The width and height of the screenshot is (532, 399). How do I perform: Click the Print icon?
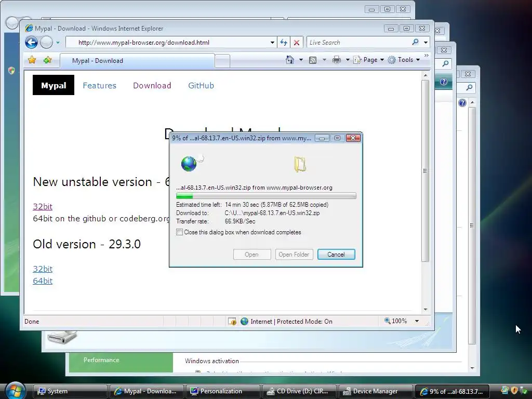(337, 60)
